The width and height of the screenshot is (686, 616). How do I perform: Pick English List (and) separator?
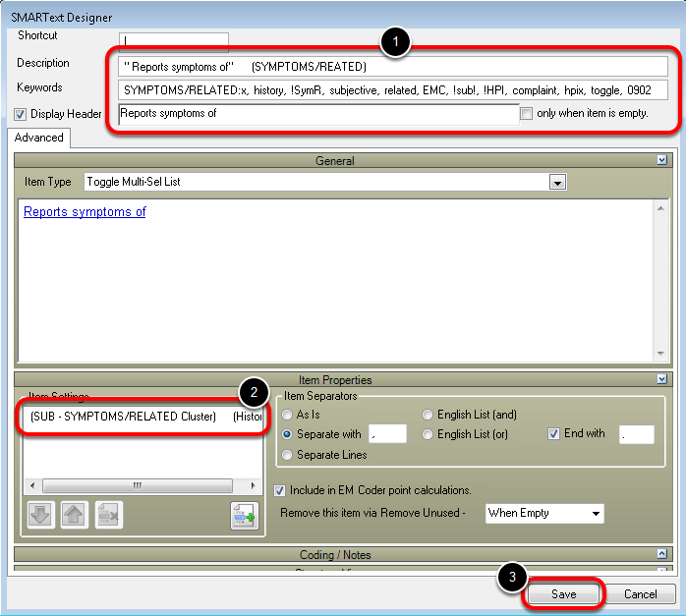pos(428,415)
